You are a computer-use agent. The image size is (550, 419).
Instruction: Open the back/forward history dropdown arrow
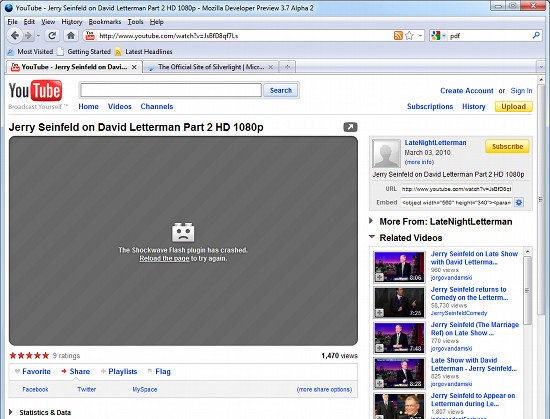point(38,36)
